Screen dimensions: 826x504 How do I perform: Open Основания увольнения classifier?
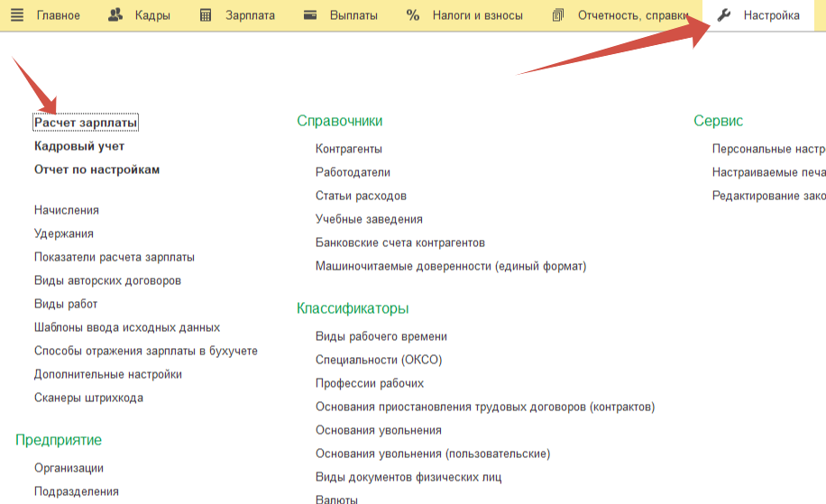pyautogui.click(x=379, y=430)
